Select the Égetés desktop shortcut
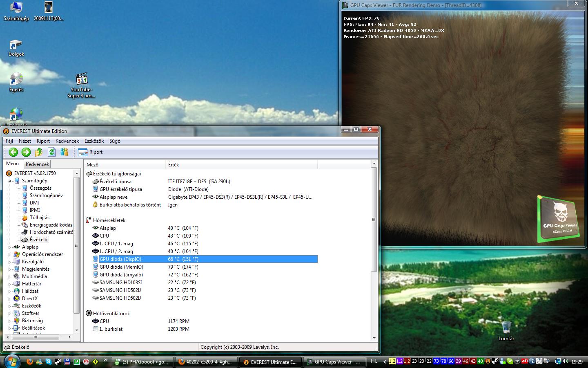 [16, 83]
